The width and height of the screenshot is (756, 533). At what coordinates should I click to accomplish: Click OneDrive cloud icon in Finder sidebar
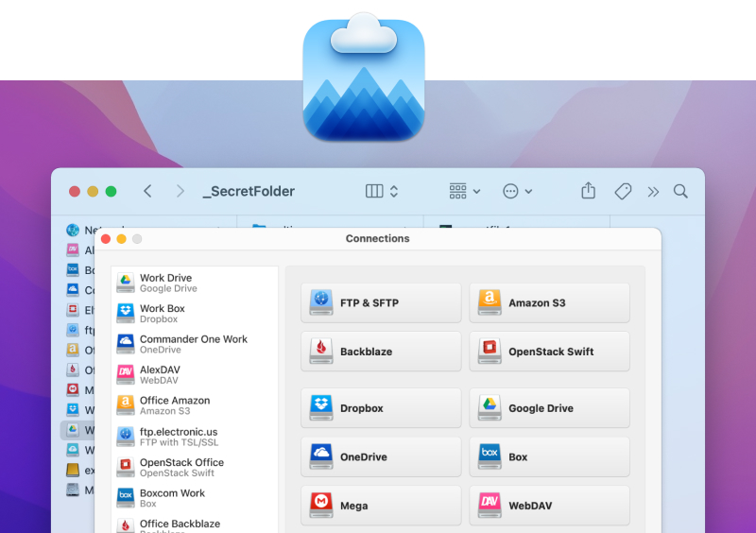coord(73,289)
